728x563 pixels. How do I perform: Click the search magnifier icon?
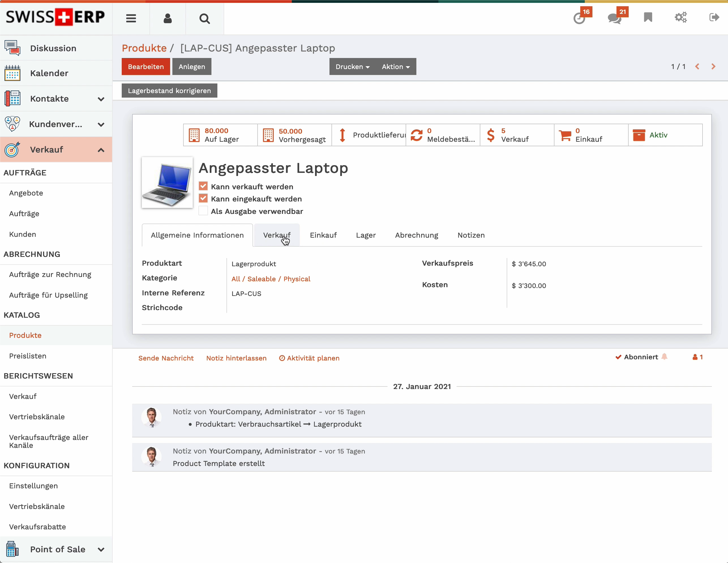click(205, 19)
